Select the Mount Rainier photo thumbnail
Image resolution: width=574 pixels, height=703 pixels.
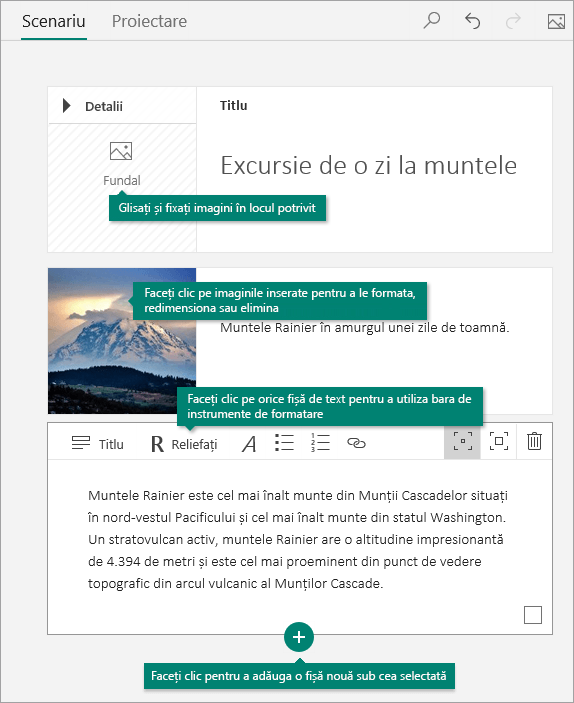point(122,341)
